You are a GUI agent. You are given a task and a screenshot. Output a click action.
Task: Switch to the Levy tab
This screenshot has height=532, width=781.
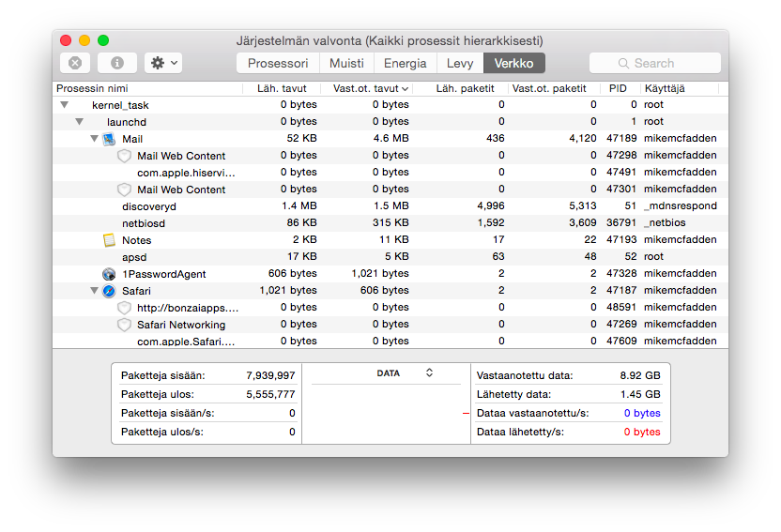(460, 63)
